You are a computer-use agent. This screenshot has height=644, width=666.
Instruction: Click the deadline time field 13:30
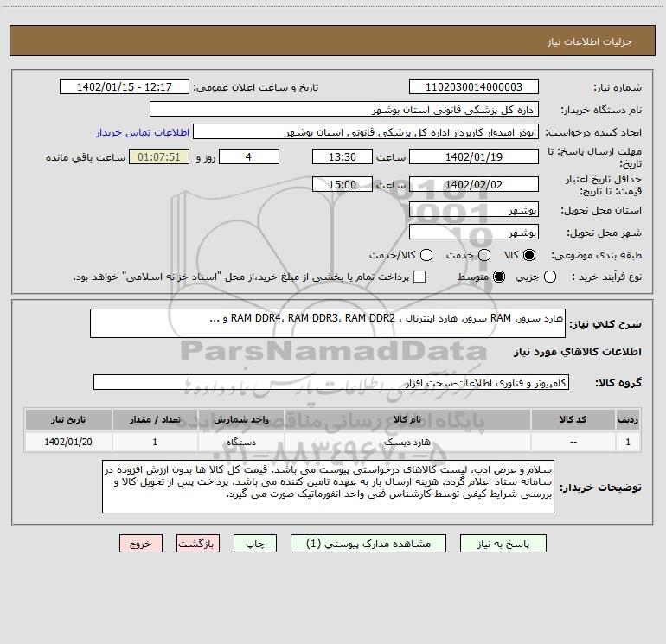(x=343, y=156)
